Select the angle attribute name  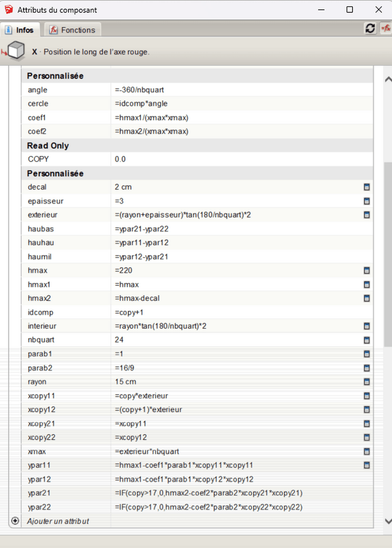pos(37,90)
